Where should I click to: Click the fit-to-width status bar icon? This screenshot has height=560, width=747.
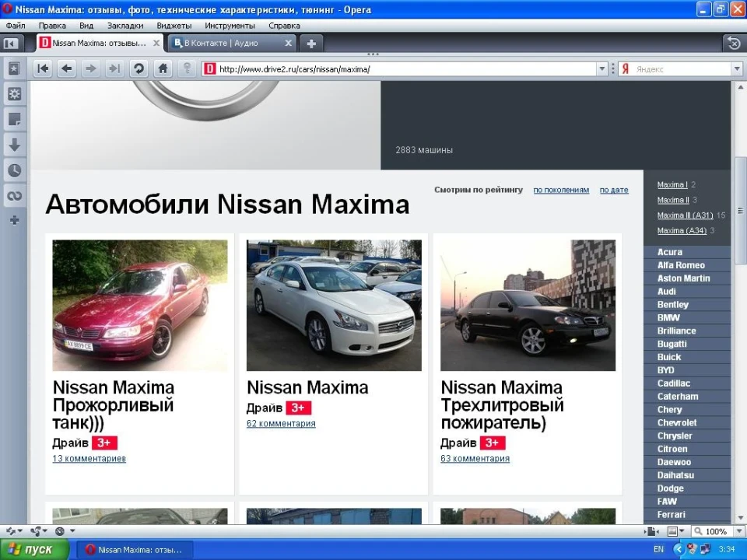coord(651,531)
